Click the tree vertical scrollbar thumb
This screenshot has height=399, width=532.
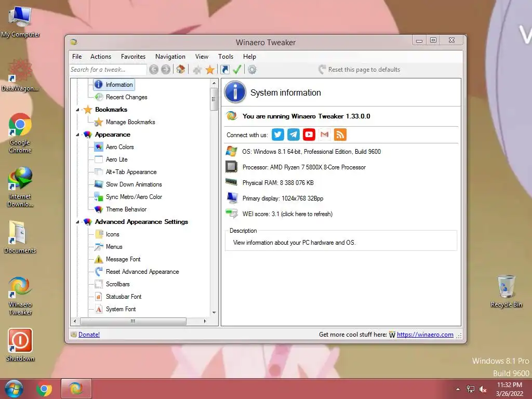pos(214,99)
